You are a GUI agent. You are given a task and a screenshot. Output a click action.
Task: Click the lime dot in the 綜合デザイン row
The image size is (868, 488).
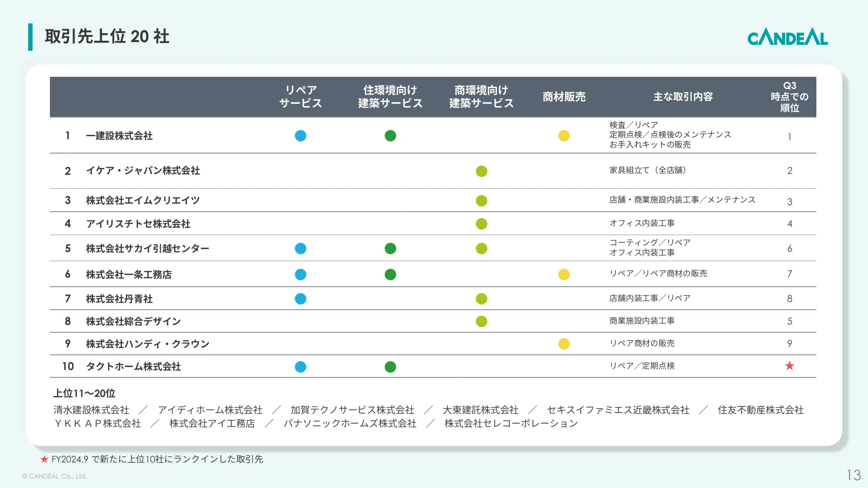tap(481, 321)
